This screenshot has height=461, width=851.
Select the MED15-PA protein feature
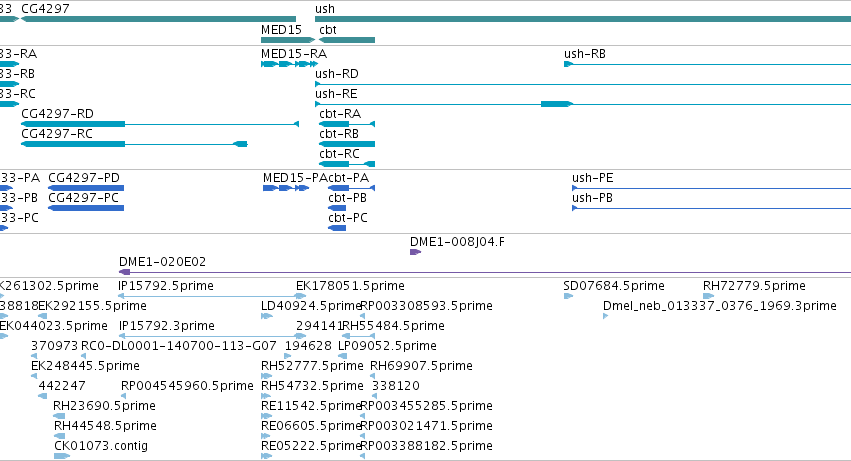click(x=286, y=188)
